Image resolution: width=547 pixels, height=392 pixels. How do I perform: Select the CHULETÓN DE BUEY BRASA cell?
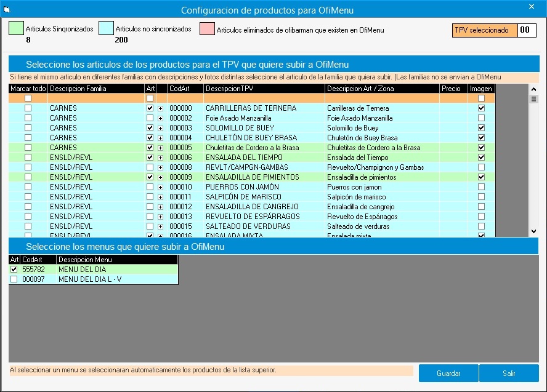click(x=264, y=138)
